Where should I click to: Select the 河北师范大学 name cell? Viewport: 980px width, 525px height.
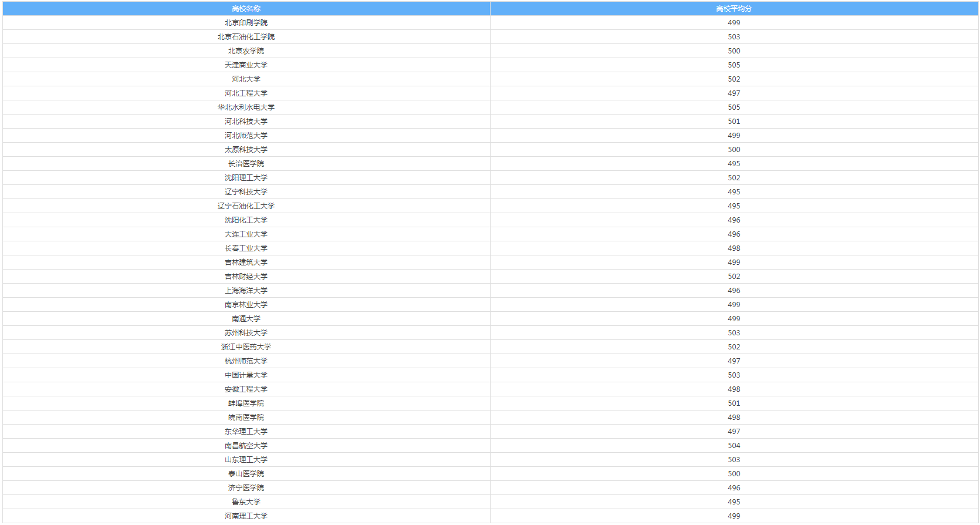(x=246, y=136)
